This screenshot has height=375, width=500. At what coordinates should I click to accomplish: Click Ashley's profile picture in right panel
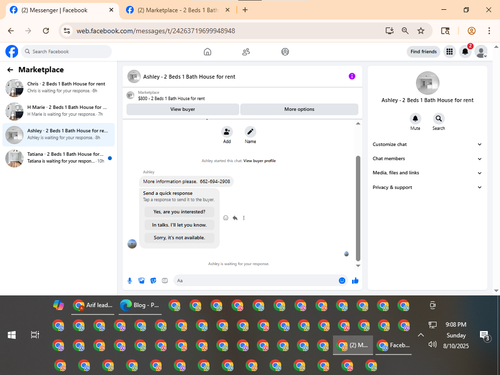click(x=427, y=83)
